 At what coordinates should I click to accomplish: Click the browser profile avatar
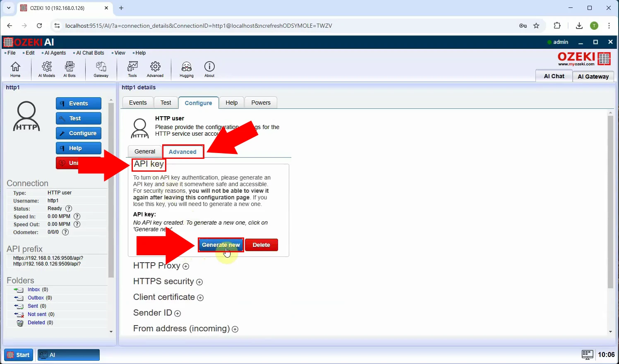pos(594,26)
